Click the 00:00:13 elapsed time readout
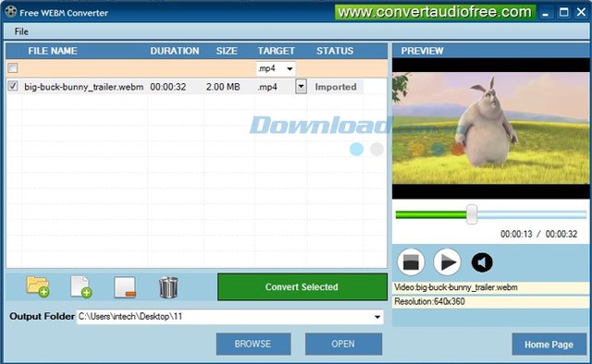Screen dimensions: 592x364 click(516, 234)
